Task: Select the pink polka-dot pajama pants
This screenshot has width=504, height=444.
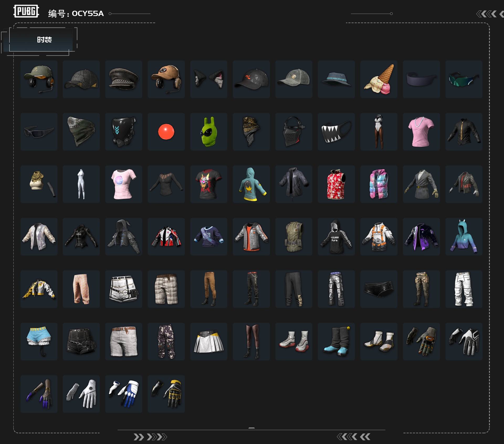Action: (81, 289)
